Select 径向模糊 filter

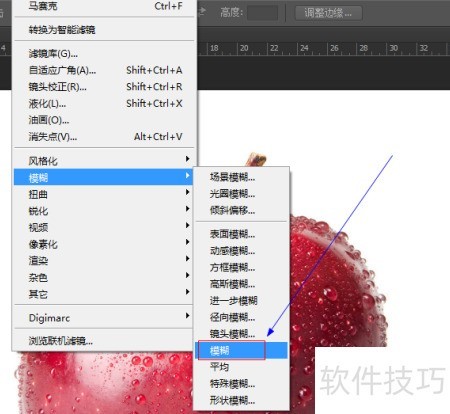(x=241, y=317)
